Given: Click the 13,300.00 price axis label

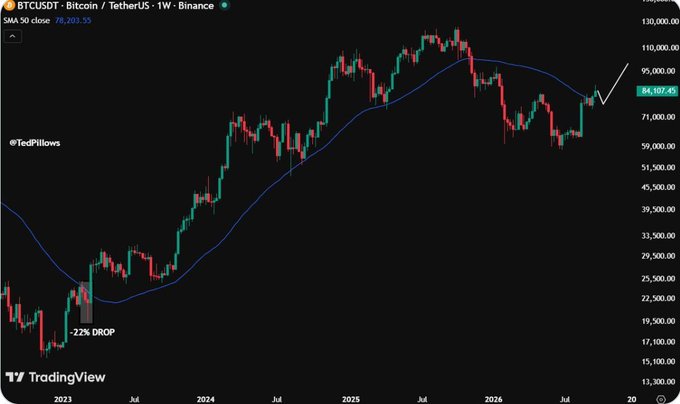Looking at the screenshot, I should (660, 381).
